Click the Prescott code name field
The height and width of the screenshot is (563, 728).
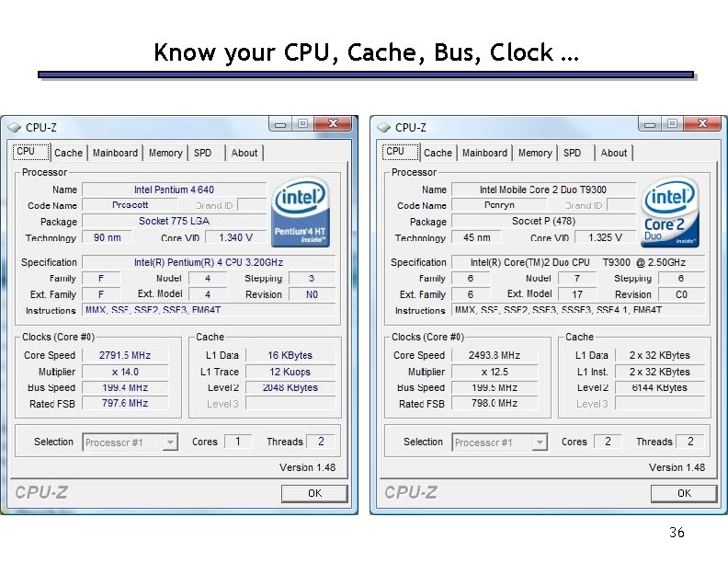(x=130, y=205)
